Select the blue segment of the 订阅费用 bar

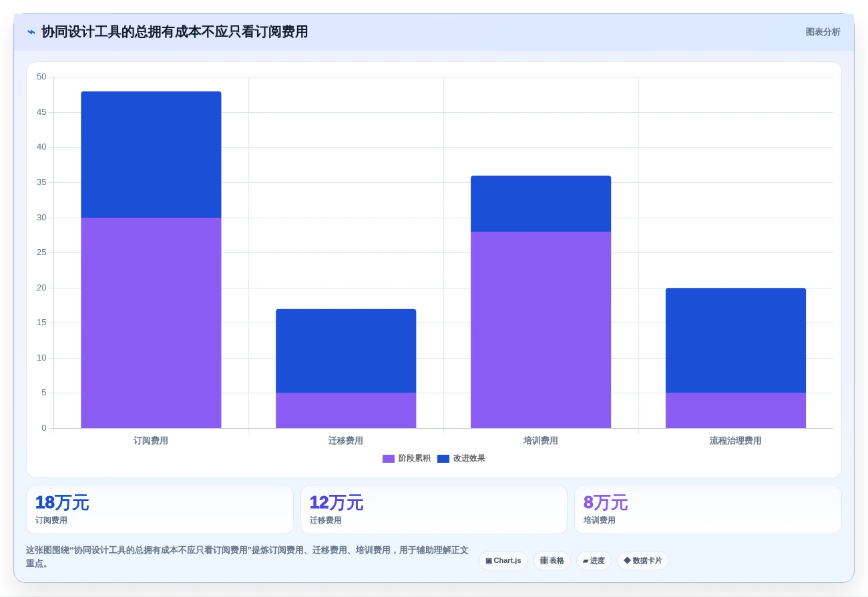pos(151,154)
